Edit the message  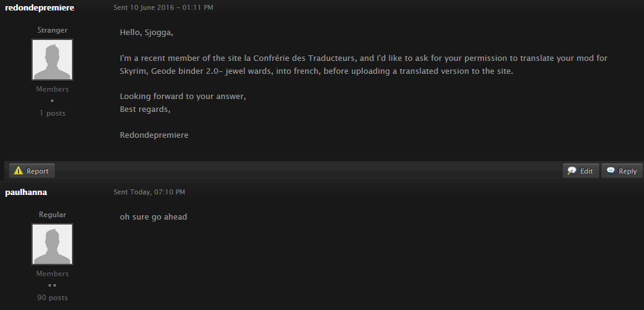[581, 171]
